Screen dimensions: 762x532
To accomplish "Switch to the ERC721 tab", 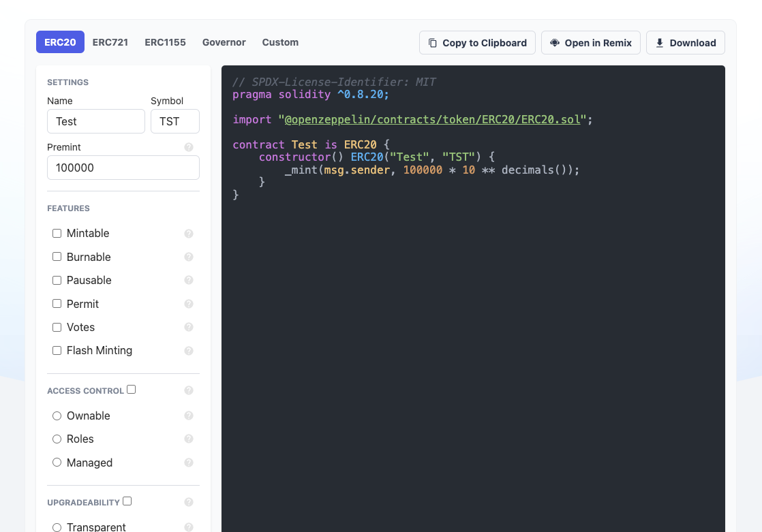I will 110,42.
